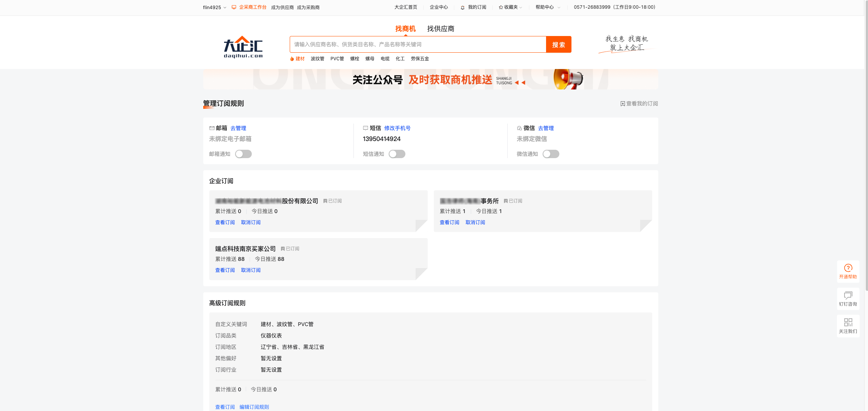Enable the 邮箱通知 switch
Screen dimensions: 868x411
point(243,154)
